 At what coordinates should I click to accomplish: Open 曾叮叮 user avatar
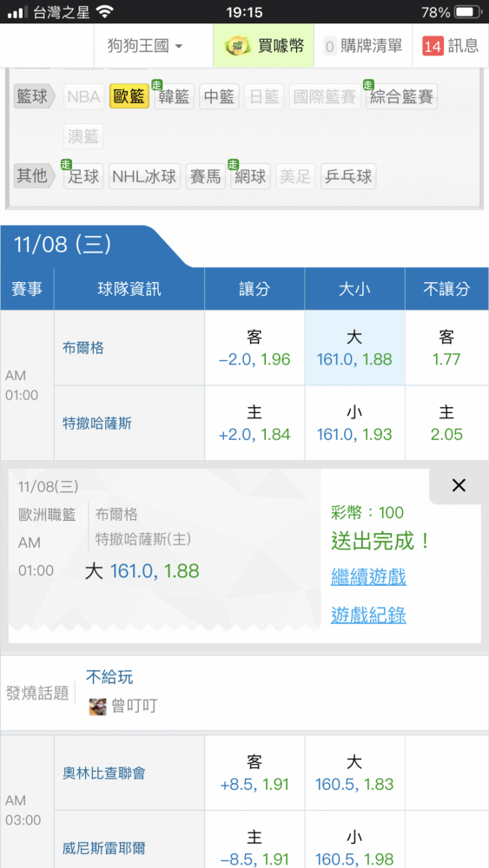[x=97, y=707]
